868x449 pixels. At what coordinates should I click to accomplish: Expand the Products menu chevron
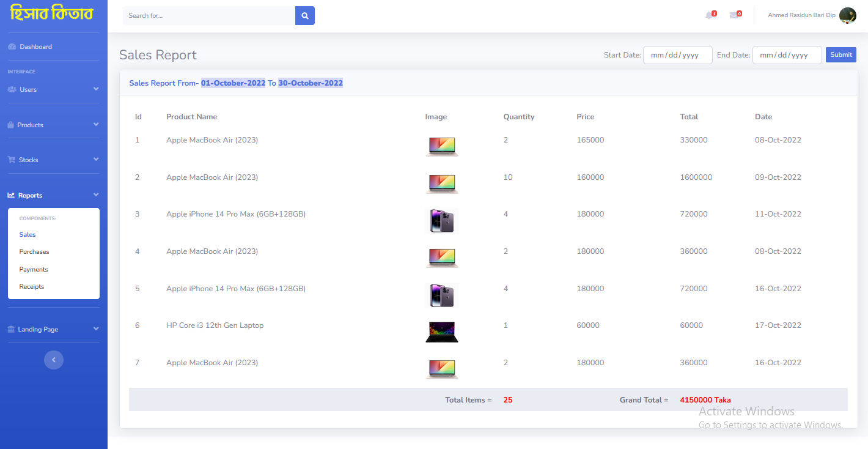coord(96,125)
